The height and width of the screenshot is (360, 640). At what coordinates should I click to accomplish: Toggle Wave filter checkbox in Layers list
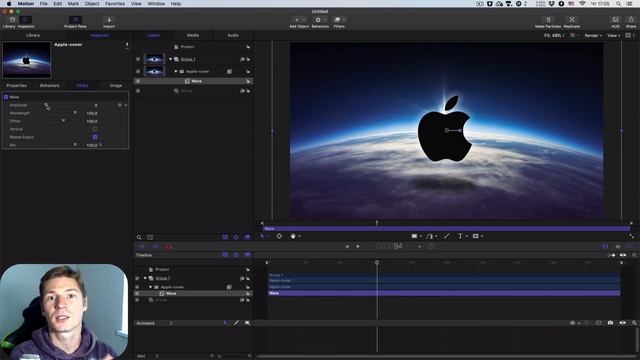coord(138,81)
